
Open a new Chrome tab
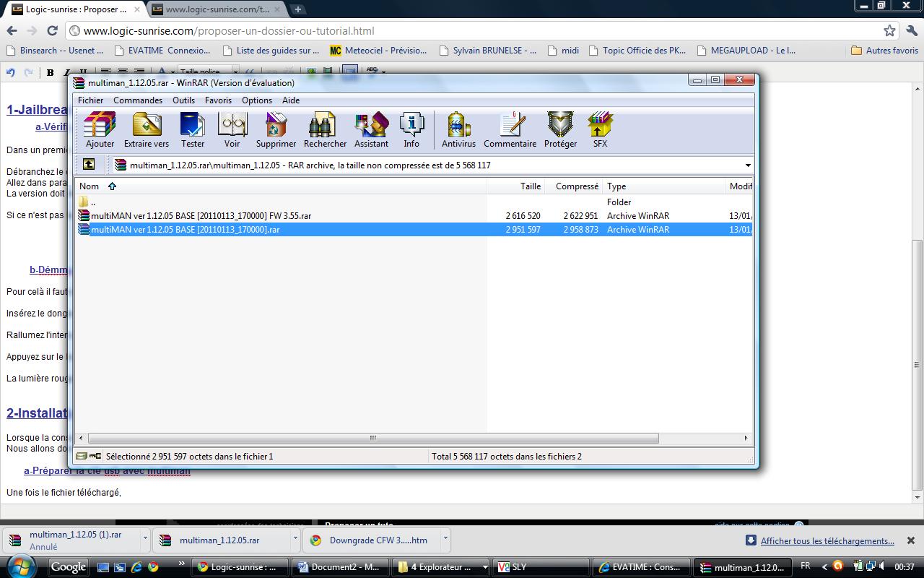click(297, 9)
